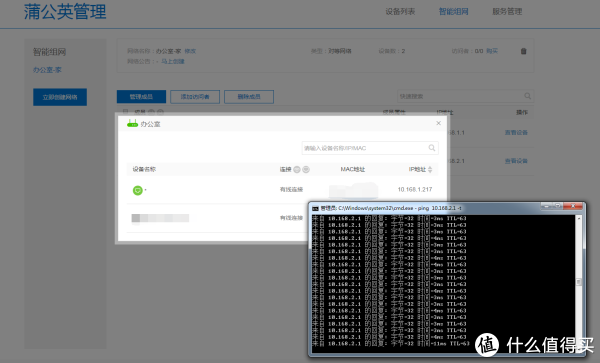Screen dimensions: 600x363
Task: Click the 查看设备 link for 8.1.1 row
Action: coord(516,132)
